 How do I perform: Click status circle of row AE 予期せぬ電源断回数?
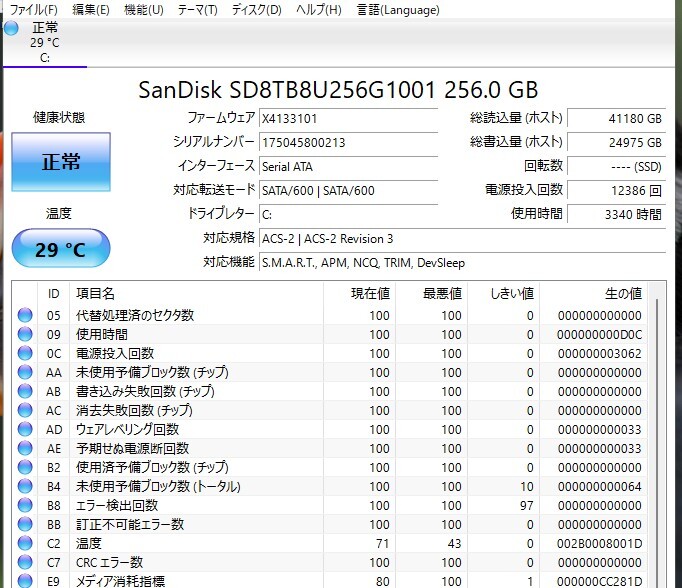coord(25,448)
